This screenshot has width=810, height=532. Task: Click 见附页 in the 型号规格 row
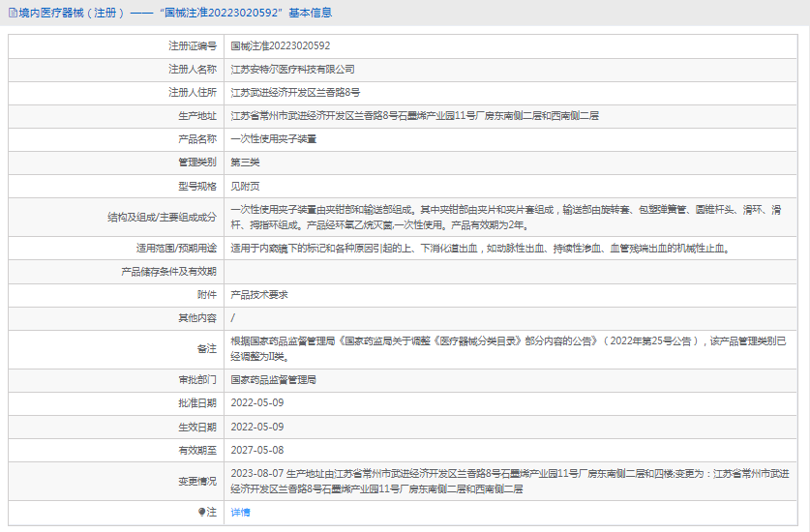coord(245,186)
